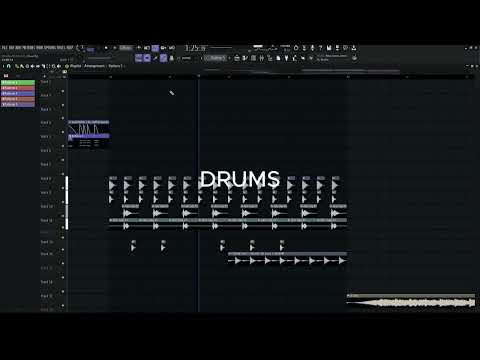This screenshot has width=480, height=360.
Task: Select blue Pattern 3 in picker
Action: (18, 93)
